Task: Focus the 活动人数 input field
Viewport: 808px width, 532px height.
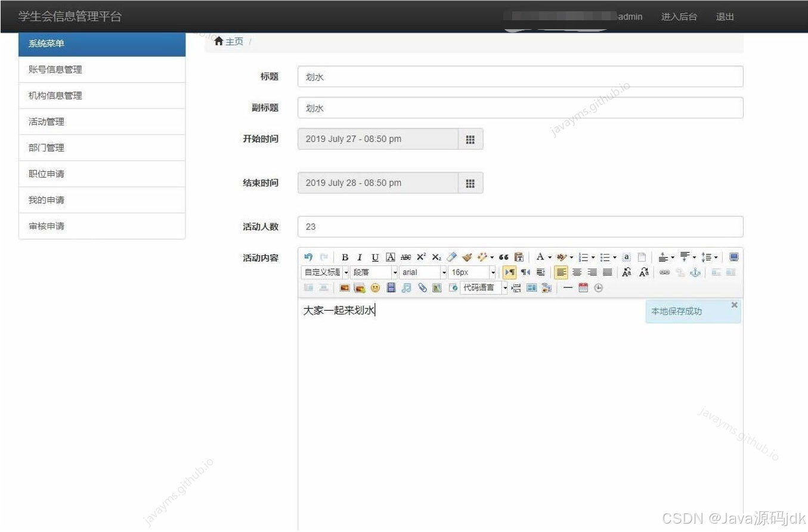Action: (x=520, y=227)
